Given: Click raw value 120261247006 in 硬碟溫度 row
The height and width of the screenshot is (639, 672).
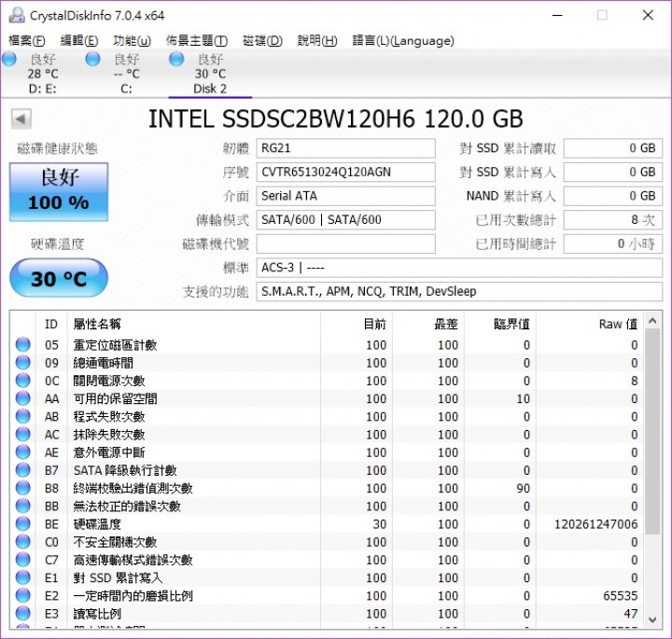Looking at the screenshot, I should click(x=596, y=524).
